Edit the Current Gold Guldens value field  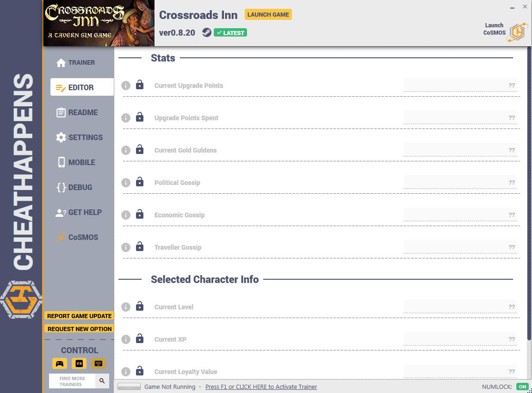pos(460,150)
